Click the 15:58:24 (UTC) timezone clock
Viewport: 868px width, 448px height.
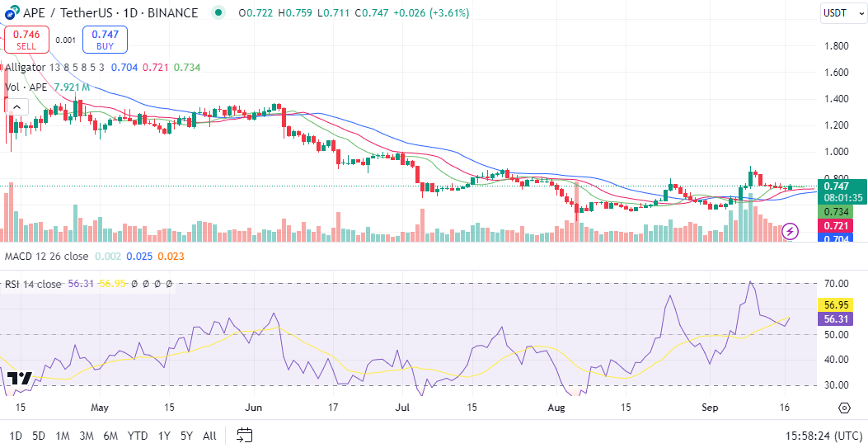(x=823, y=436)
